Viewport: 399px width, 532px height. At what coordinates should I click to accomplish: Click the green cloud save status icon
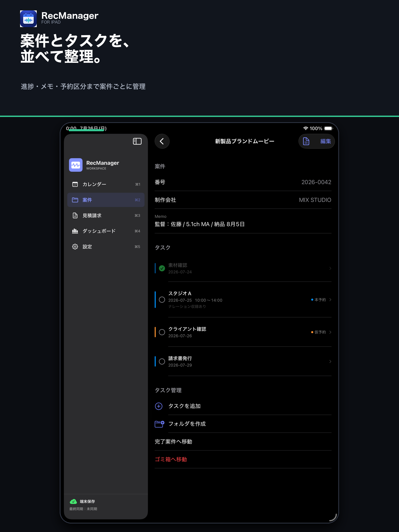coord(73,501)
